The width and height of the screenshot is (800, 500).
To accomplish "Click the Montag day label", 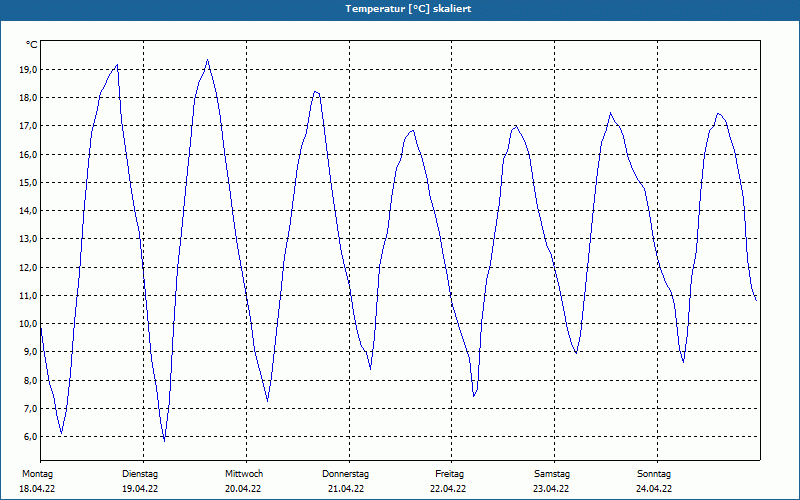I will coord(37,474).
